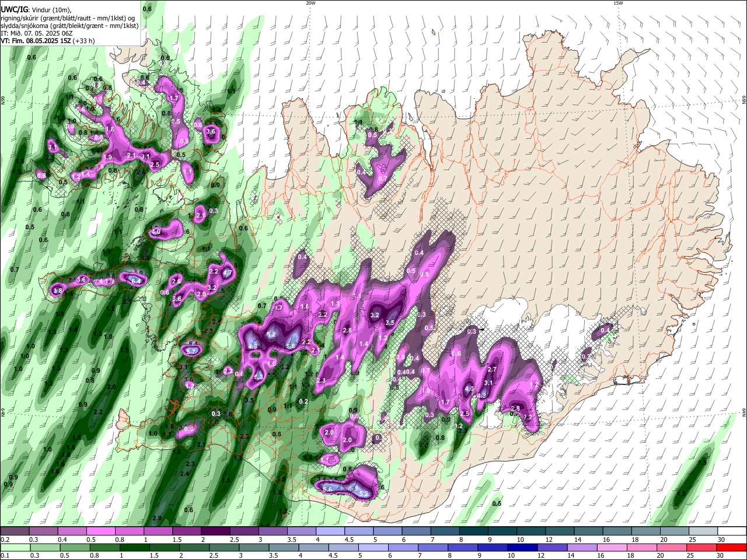Click the '3.8' value off the west coast

click(57, 290)
